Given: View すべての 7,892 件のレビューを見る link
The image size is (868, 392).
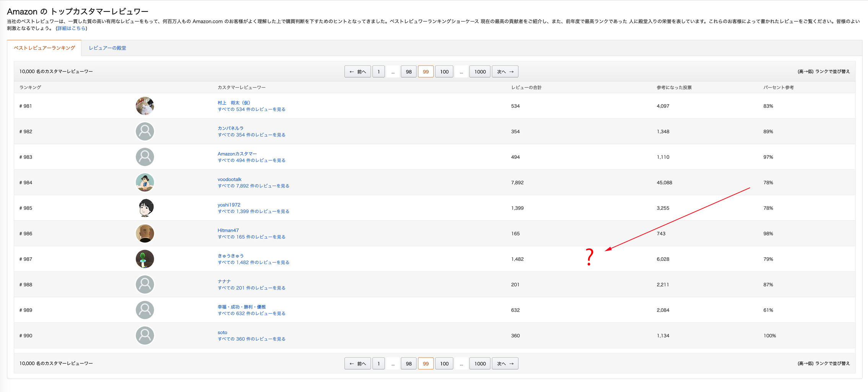Looking at the screenshot, I should [254, 186].
